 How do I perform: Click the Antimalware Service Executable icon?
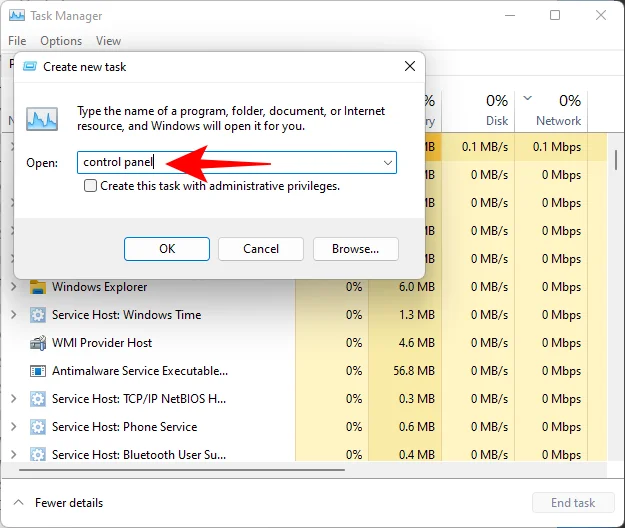[x=38, y=371]
